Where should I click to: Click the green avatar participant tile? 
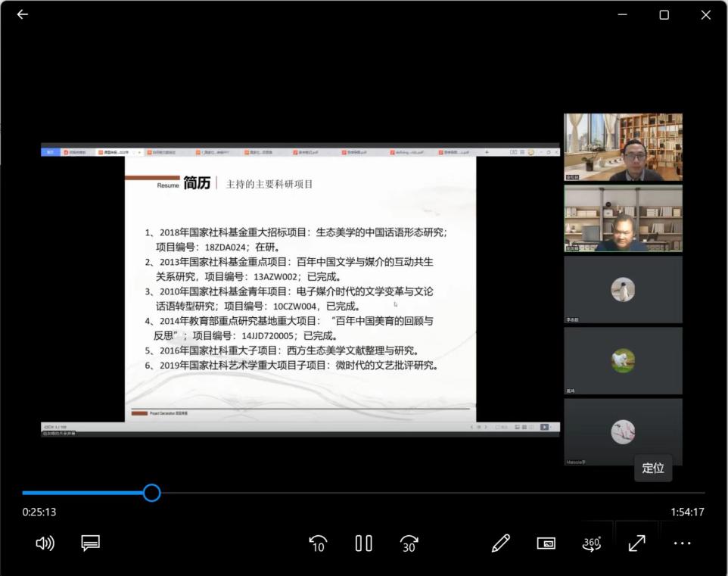623,360
